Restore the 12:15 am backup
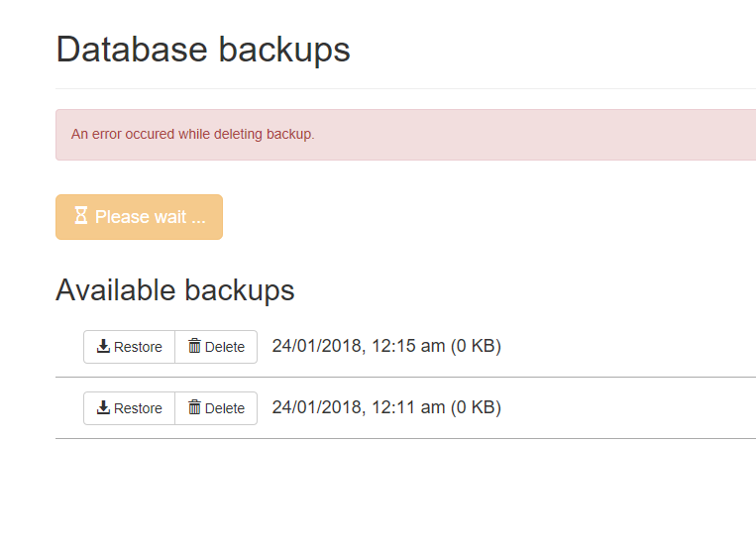The width and height of the screenshot is (756, 555). point(129,347)
